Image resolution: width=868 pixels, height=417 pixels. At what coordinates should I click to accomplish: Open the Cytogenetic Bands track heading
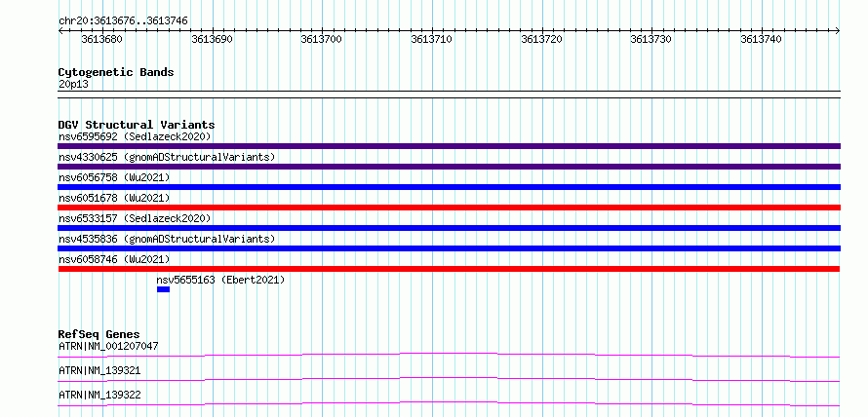(x=116, y=72)
